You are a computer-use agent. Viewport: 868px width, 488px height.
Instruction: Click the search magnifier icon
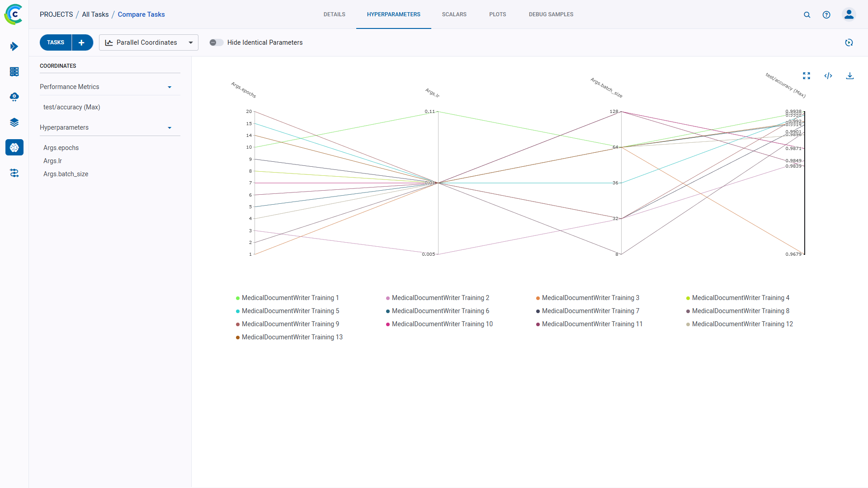tap(807, 15)
